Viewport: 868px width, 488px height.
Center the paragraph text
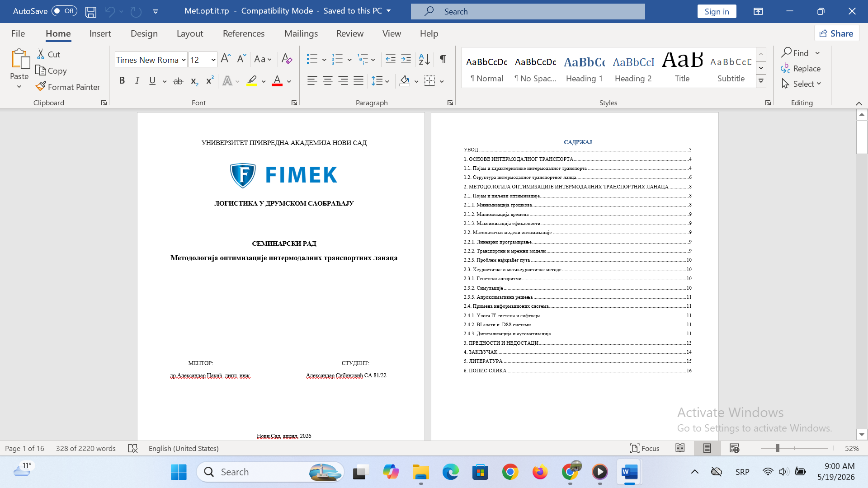(x=328, y=81)
